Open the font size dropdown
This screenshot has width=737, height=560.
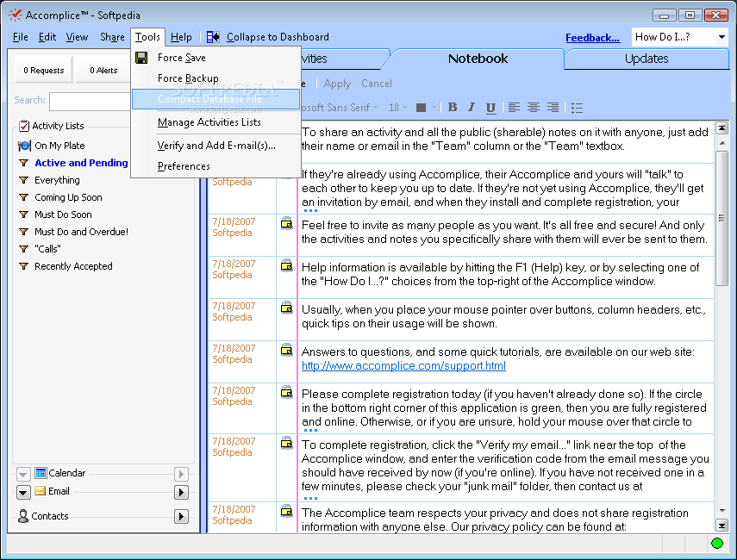[x=404, y=108]
